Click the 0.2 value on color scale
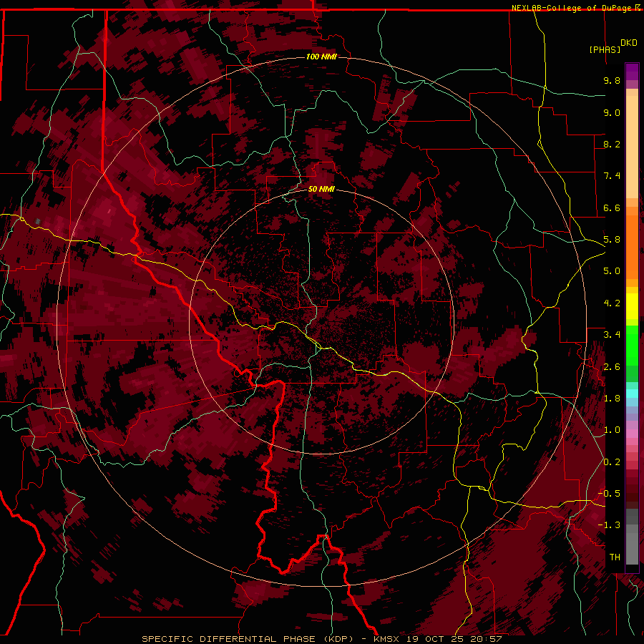 (x=612, y=462)
